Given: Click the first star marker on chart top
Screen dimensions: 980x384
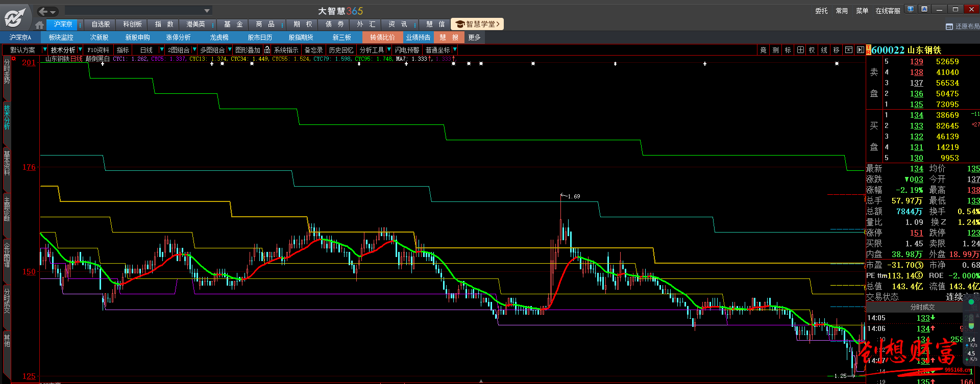Looking at the screenshot, I should coord(103,64).
